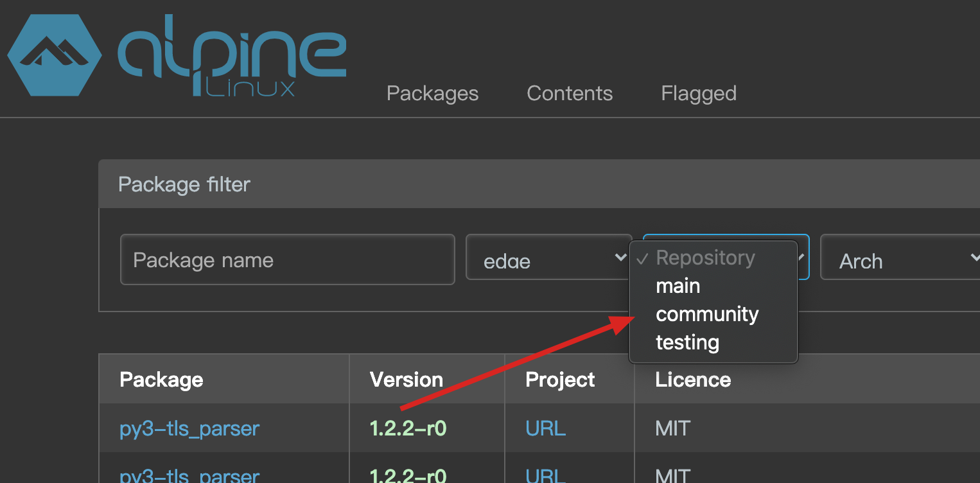
Task: Open URL link in first row
Action: click(x=545, y=428)
